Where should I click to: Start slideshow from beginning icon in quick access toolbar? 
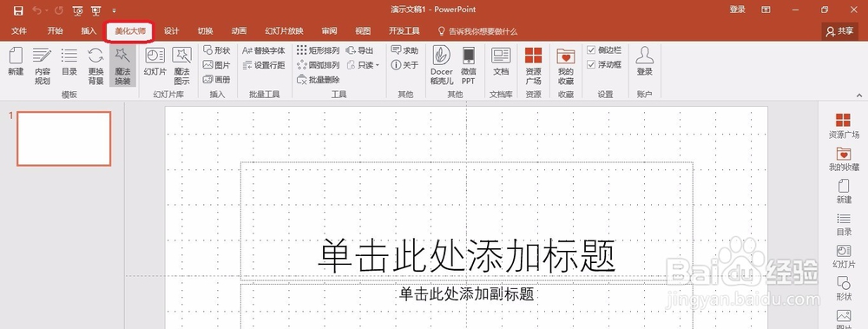(78, 10)
